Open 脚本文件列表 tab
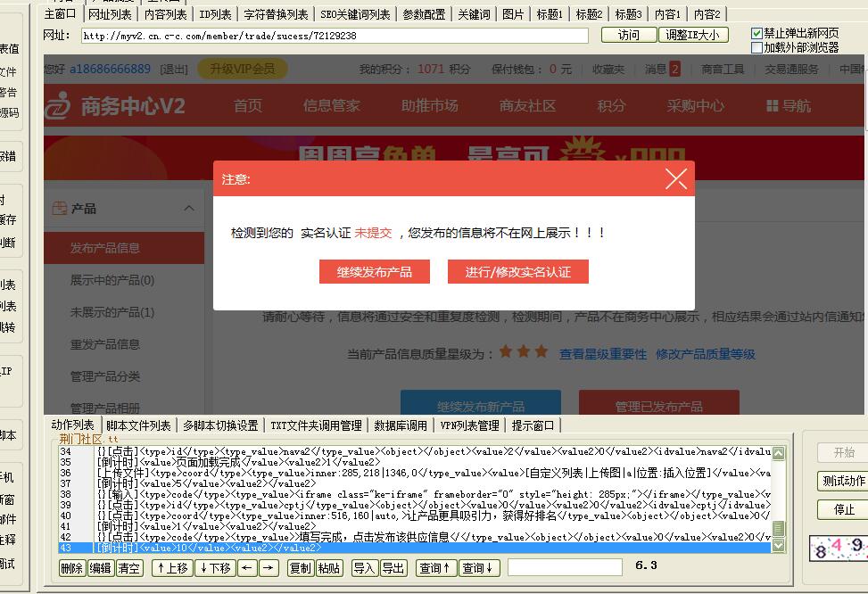The image size is (868, 594). pos(138,425)
